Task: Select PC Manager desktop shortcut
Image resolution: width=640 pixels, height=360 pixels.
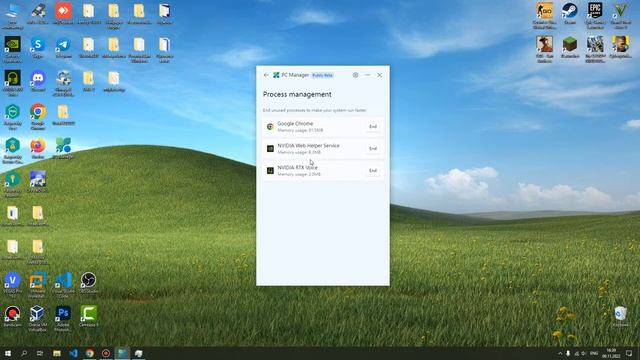Action: pyautogui.click(x=63, y=149)
